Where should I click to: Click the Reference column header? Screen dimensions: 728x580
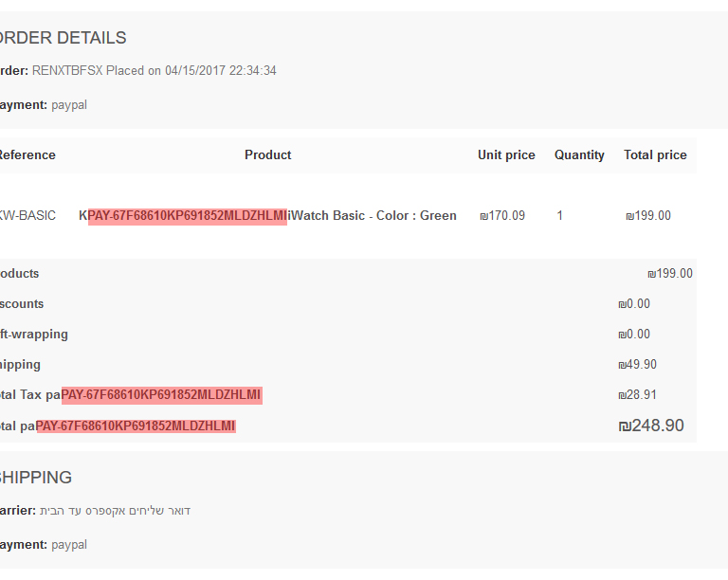[x=27, y=155]
